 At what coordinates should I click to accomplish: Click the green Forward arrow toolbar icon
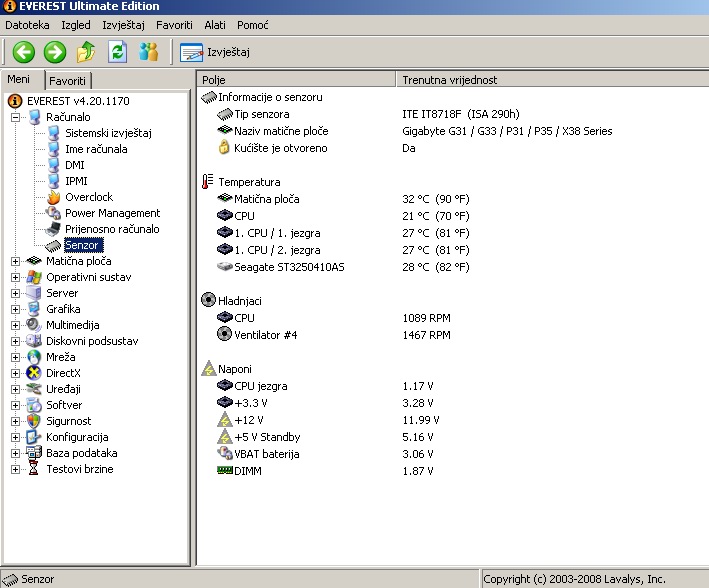click(x=55, y=52)
